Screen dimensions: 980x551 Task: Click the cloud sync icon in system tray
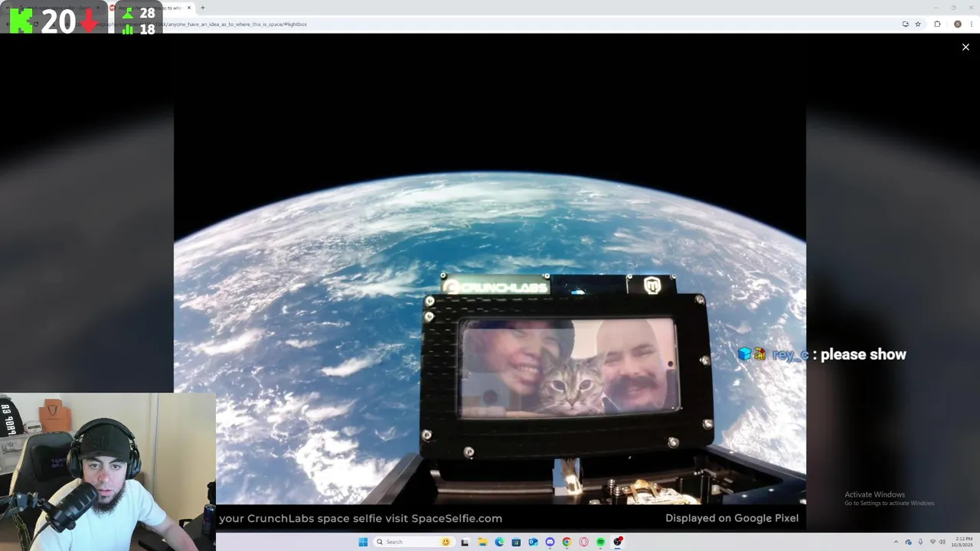(909, 542)
